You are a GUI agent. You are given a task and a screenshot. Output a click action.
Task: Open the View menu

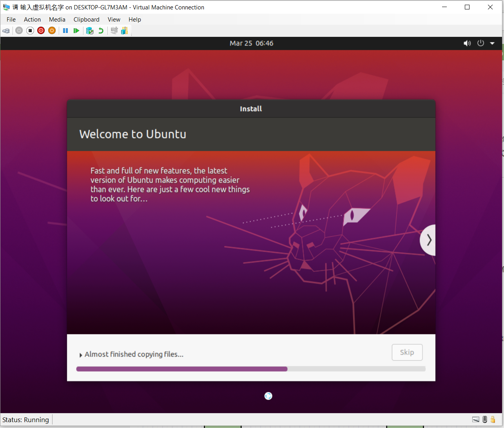114,20
